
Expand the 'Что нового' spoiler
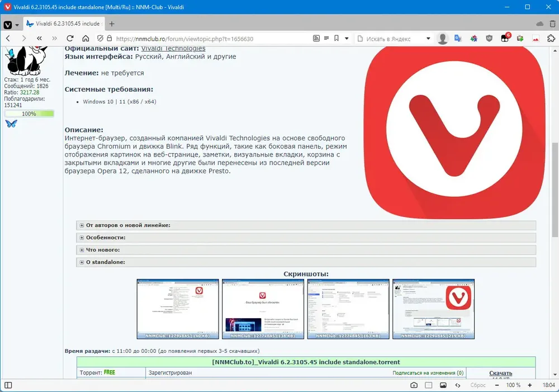pos(306,250)
